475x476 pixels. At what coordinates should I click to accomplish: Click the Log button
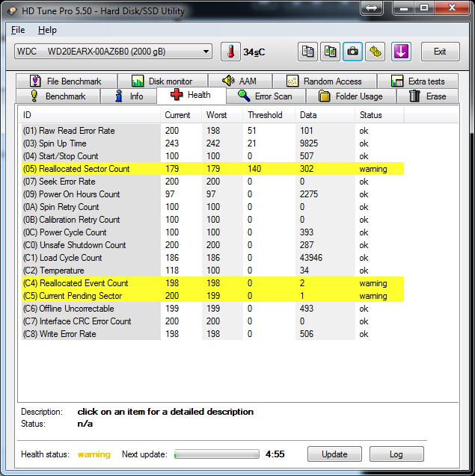point(396,454)
